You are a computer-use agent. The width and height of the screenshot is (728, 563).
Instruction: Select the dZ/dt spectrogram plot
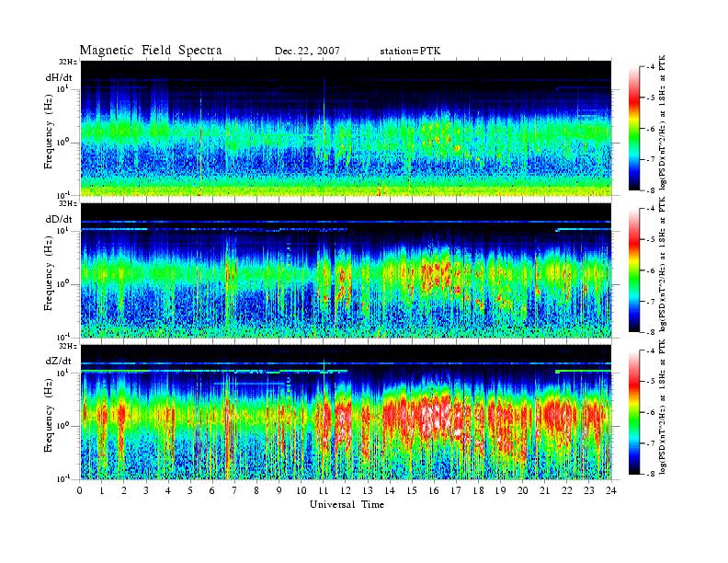pyautogui.click(x=346, y=412)
